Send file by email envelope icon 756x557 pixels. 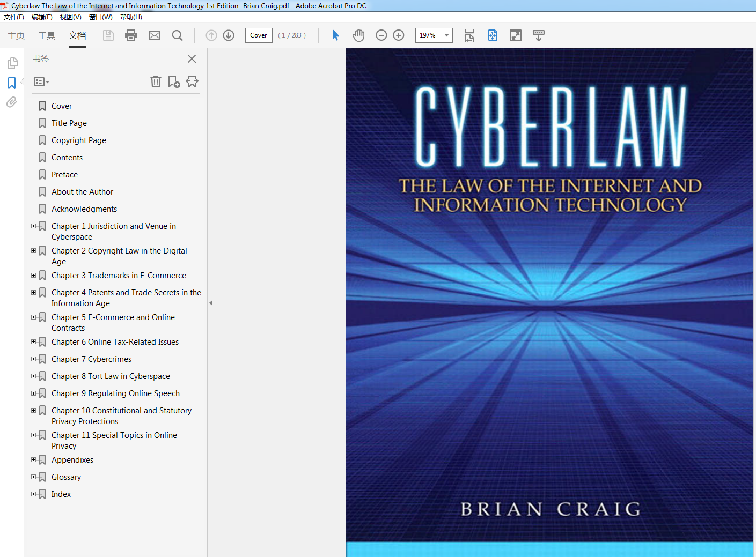pyautogui.click(x=155, y=35)
